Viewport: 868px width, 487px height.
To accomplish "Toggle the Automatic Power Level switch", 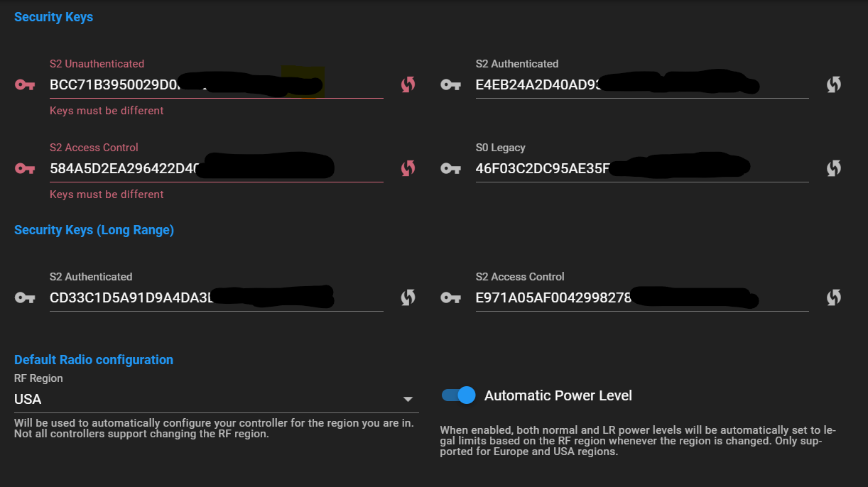I will point(458,395).
